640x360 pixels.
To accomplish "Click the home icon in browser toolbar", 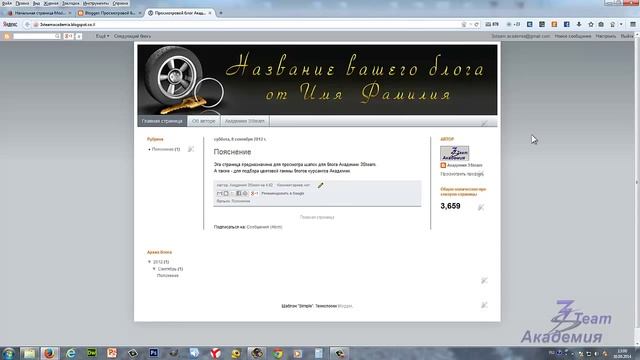I will [x=612, y=24].
